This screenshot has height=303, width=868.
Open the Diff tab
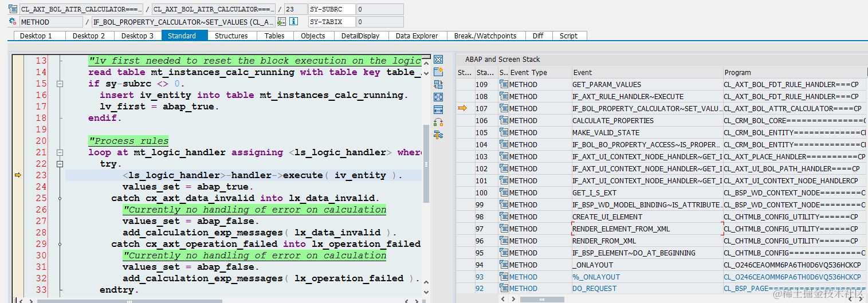(538, 36)
